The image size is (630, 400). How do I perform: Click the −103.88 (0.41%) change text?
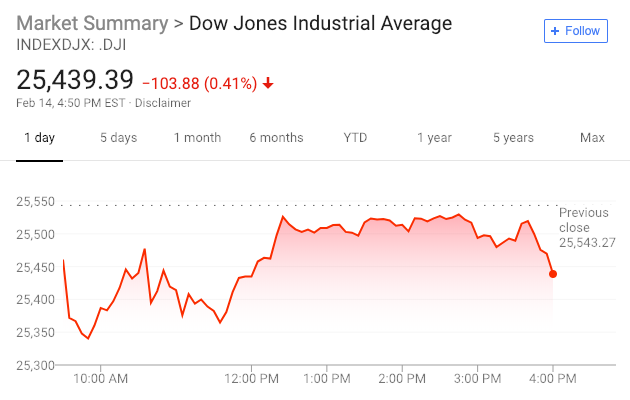click(200, 82)
